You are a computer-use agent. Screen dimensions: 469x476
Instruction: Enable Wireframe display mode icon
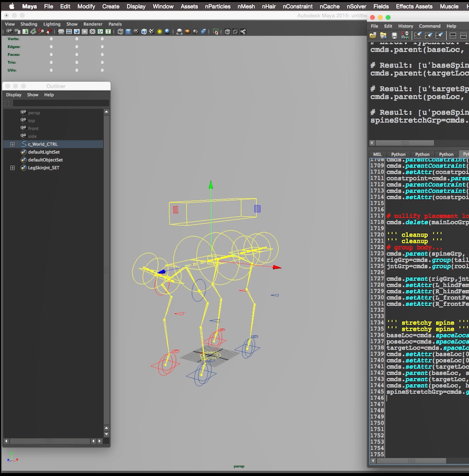(x=120, y=31)
